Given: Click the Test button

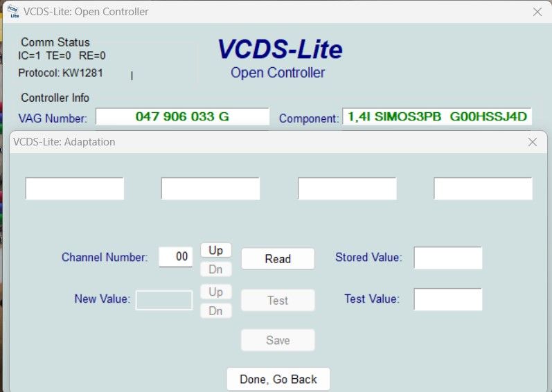Looking at the screenshot, I should (278, 300).
